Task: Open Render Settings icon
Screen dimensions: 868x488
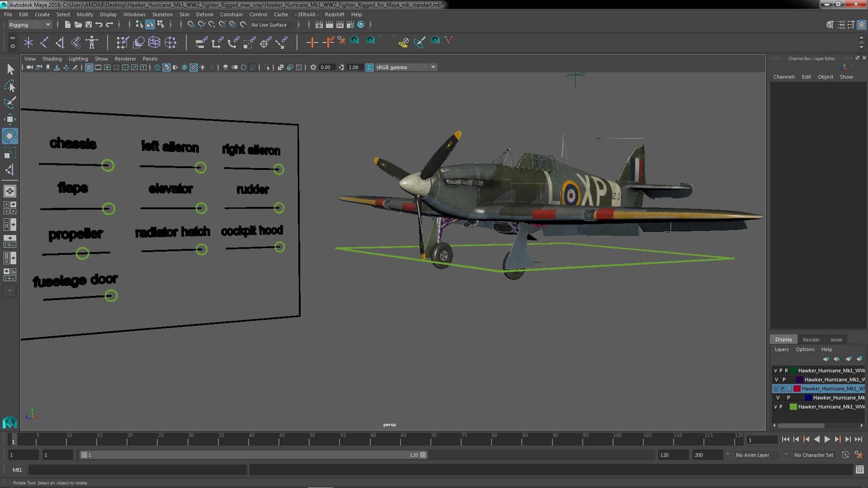Action: click(350, 24)
